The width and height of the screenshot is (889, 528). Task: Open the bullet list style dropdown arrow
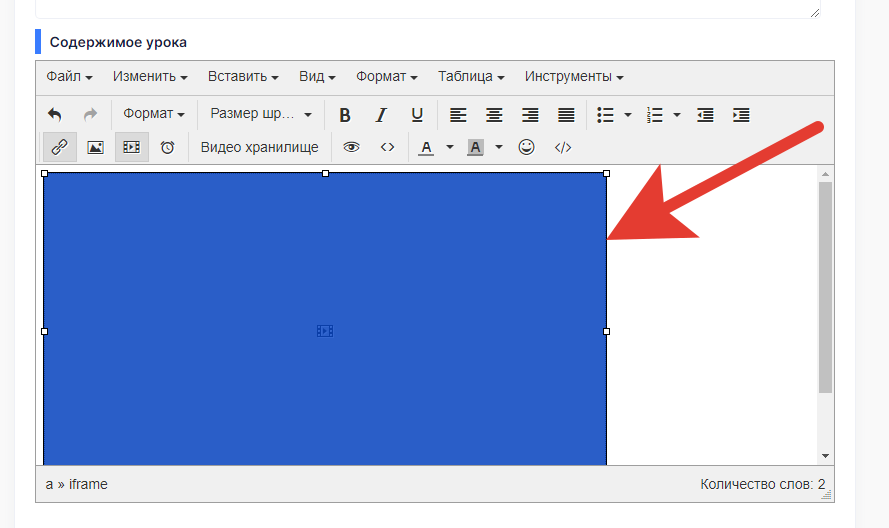coord(628,115)
